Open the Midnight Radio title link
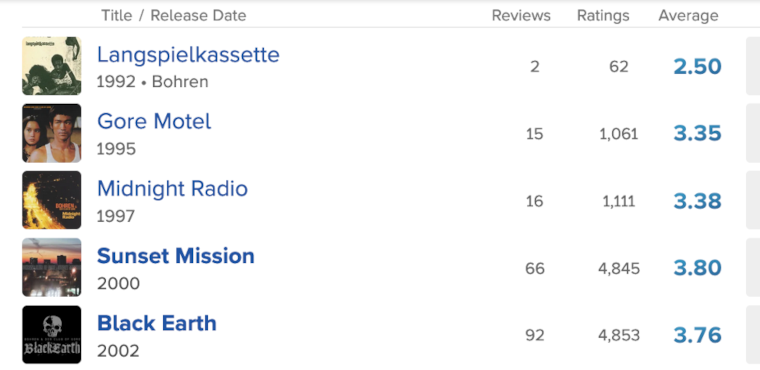 tap(172, 189)
